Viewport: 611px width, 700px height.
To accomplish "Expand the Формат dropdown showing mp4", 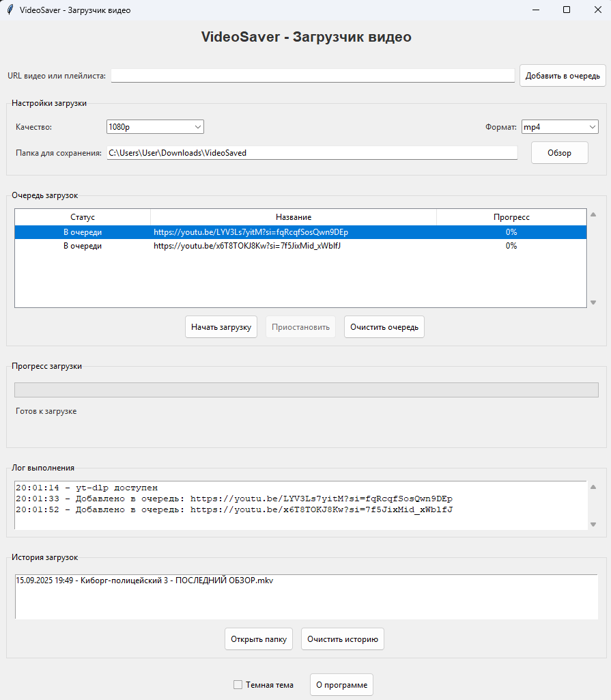I will coord(560,127).
